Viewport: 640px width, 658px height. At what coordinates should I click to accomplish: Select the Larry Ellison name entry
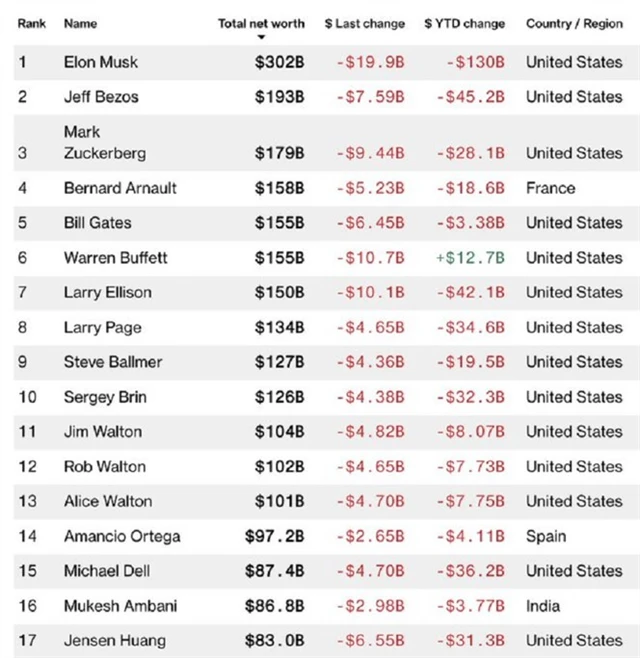click(x=107, y=292)
